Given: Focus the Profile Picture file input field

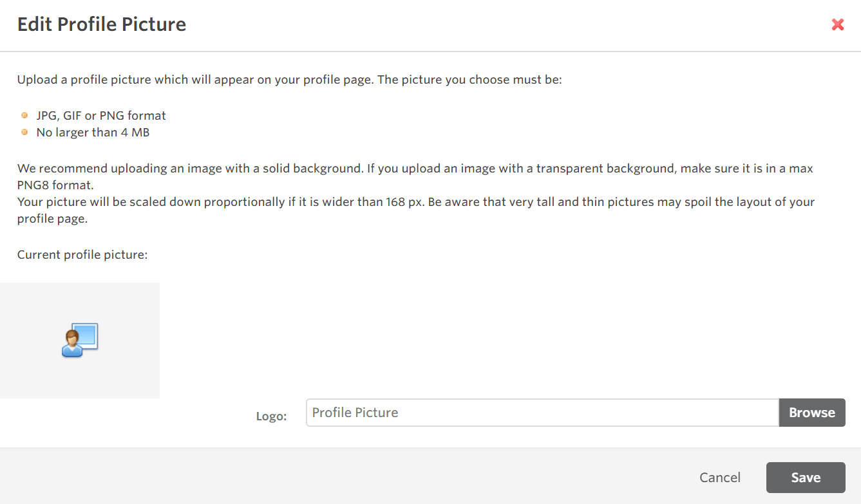Looking at the screenshot, I should [542, 413].
